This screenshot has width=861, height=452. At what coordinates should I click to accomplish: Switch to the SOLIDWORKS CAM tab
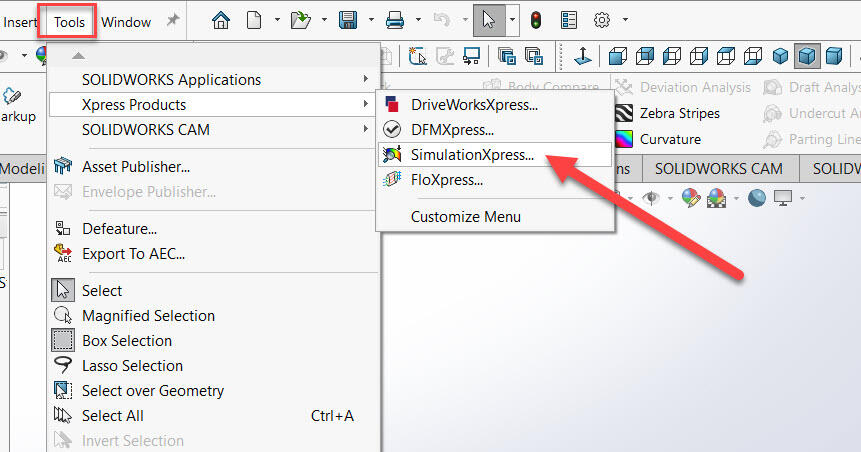(x=718, y=168)
